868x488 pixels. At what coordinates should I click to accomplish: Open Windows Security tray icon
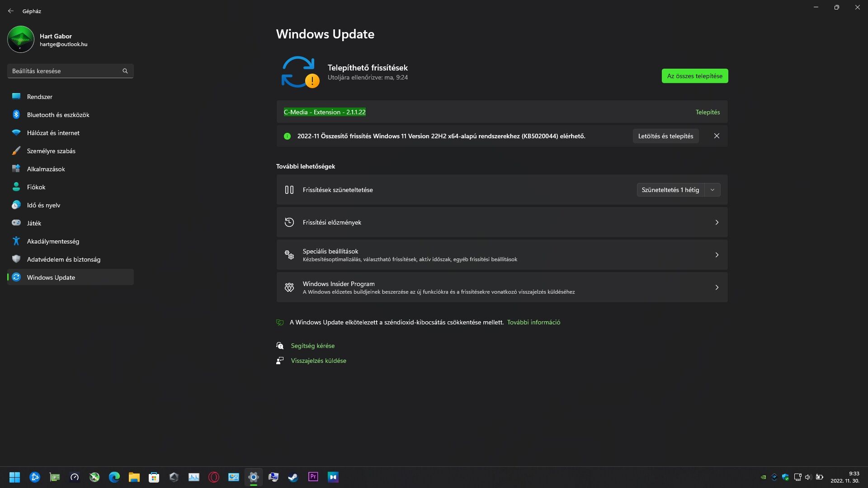point(785,477)
